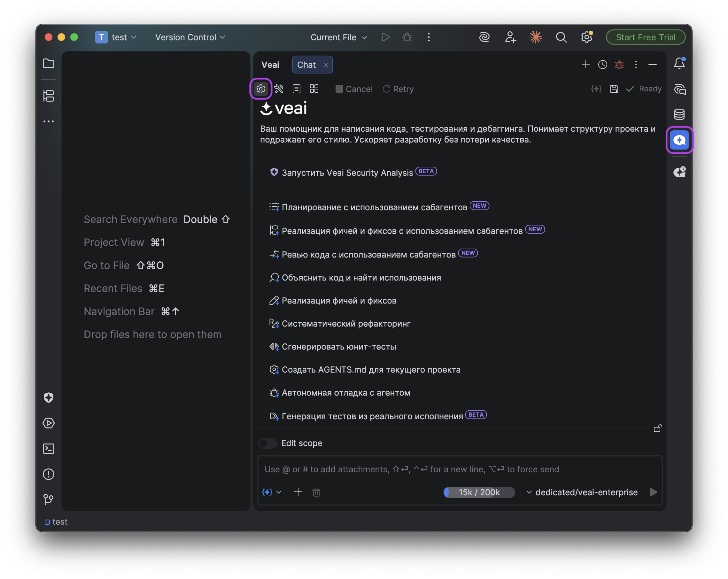728x579 pixels.
Task: Click the orange AI asterisk icon
Action: [x=536, y=37]
